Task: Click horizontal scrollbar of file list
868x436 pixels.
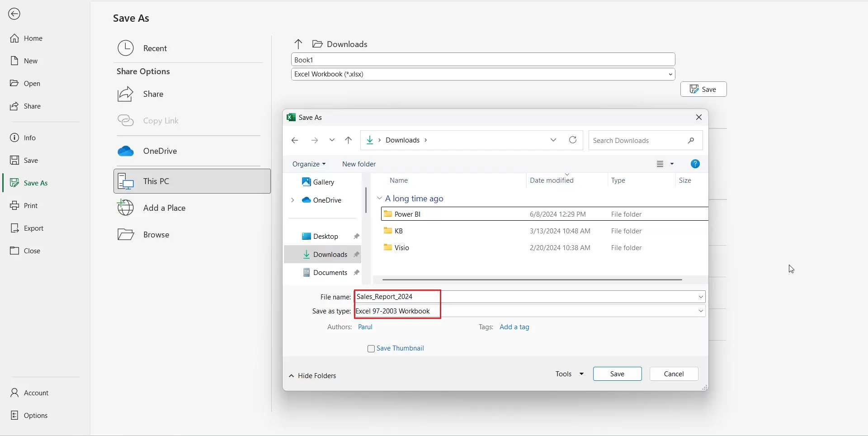Action: [x=532, y=280]
